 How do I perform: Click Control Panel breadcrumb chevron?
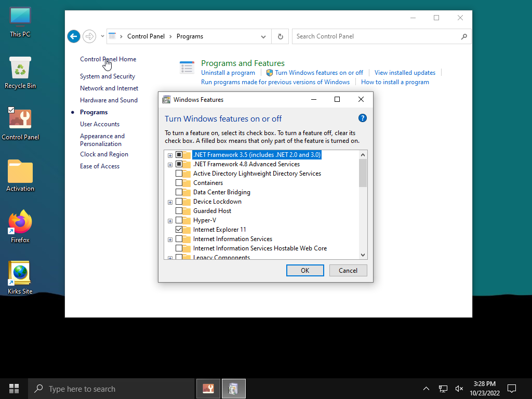tap(170, 36)
